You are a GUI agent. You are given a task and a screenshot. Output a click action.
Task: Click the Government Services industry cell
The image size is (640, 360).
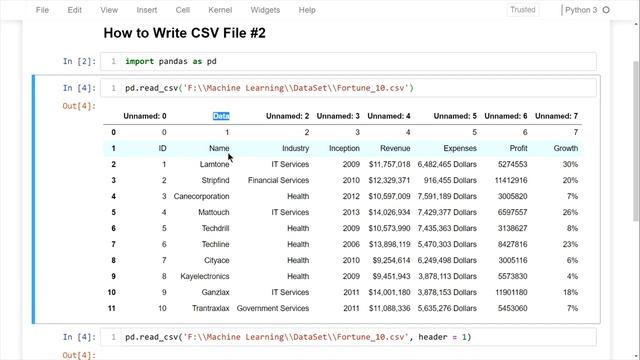[x=273, y=308]
